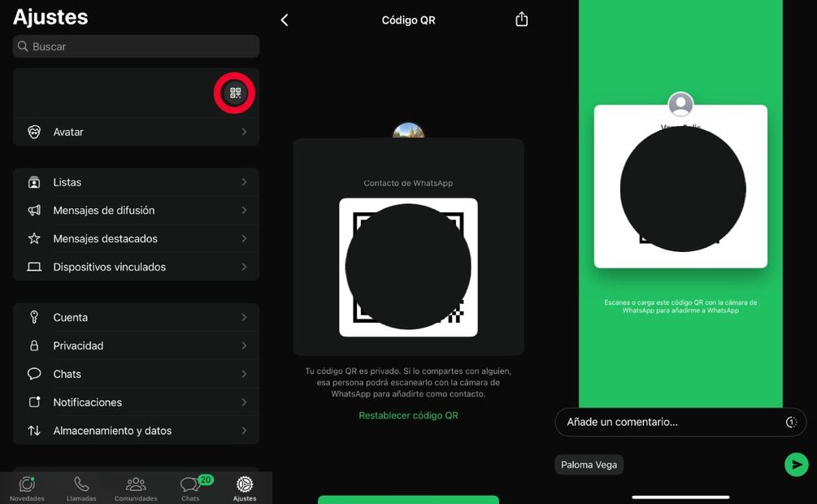Viewport: 817px width, 504px height.
Task: Tap the share icon on Código QR screen
Action: coord(522,20)
